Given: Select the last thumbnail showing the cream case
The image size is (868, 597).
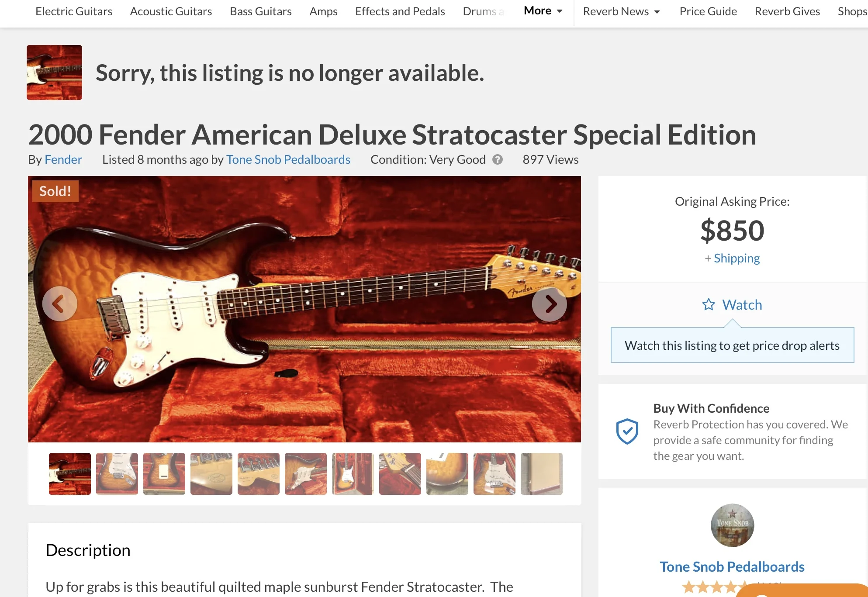Looking at the screenshot, I should (542, 474).
